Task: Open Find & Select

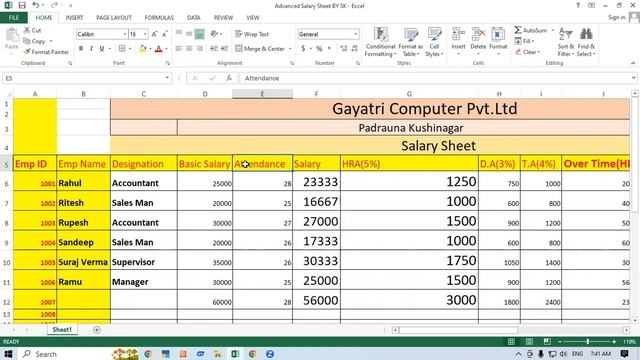Action: click(x=586, y=42)
